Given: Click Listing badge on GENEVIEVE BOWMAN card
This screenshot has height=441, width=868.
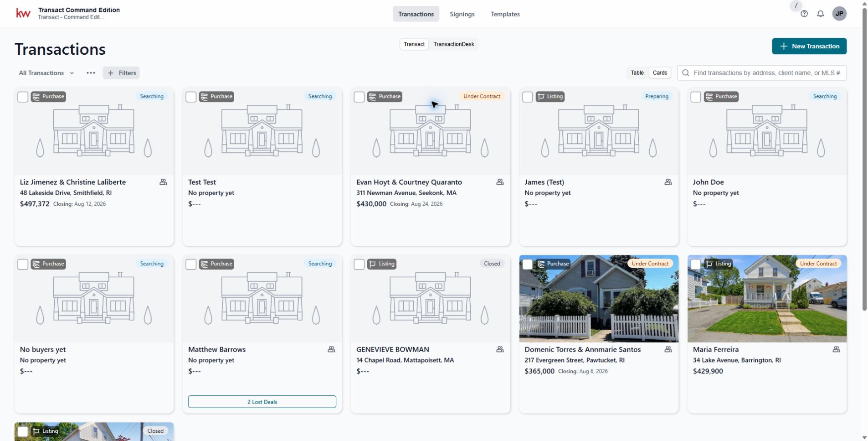Looking at the screenshot, I should point(382,264).
